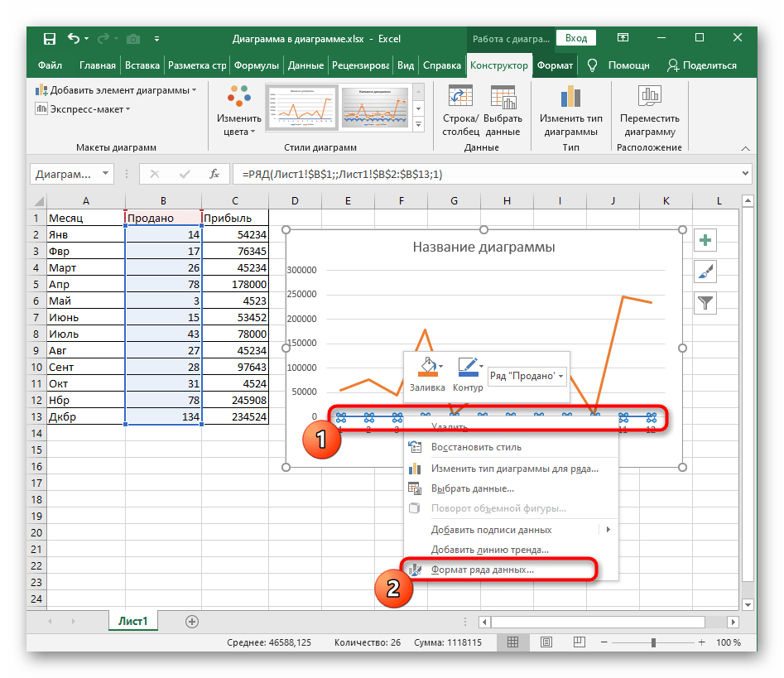The width and height of the screenshot is (784, 678).
Task: Select the second gray chart style thumbnail
Action: click(x=374, y=108)
